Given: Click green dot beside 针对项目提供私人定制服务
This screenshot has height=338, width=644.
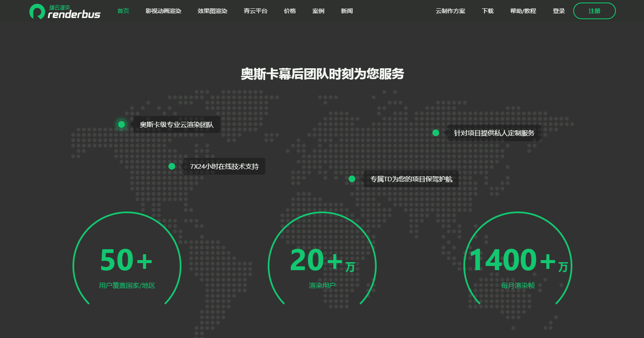Looking at the screenshot, I should tap(436, 133).
